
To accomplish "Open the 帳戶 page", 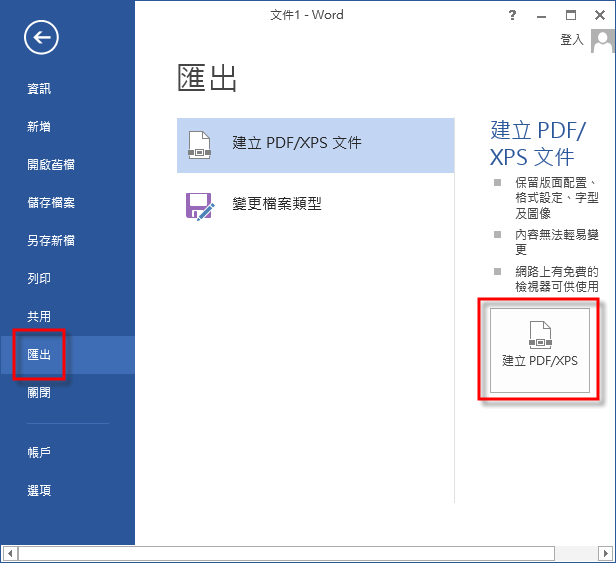I will click(39, 453).
